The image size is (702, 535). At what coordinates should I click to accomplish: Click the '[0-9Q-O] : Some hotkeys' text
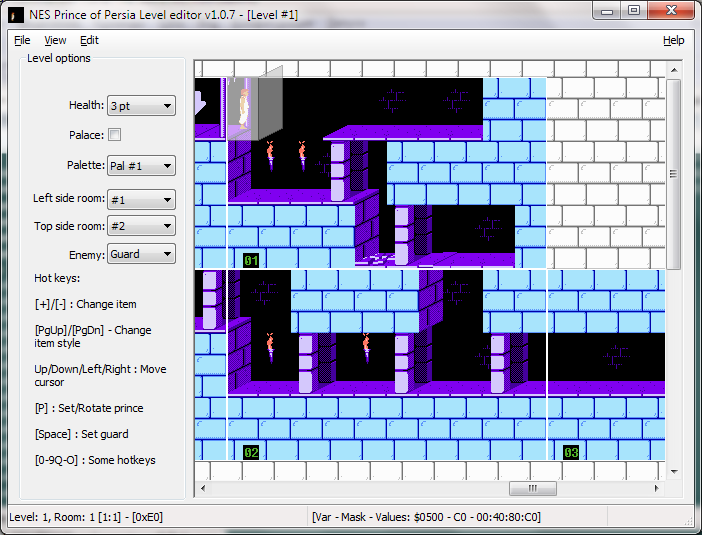(x=95, y=460)
